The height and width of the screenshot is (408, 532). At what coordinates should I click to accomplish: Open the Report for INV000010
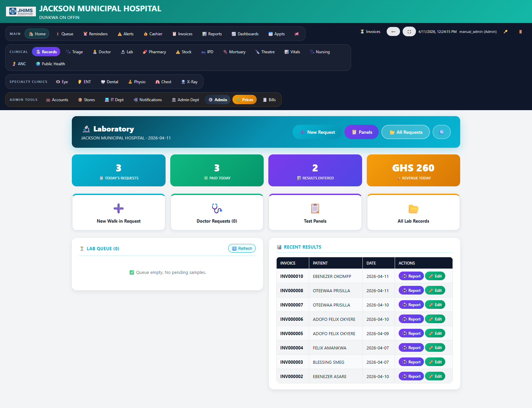(411, 276)
